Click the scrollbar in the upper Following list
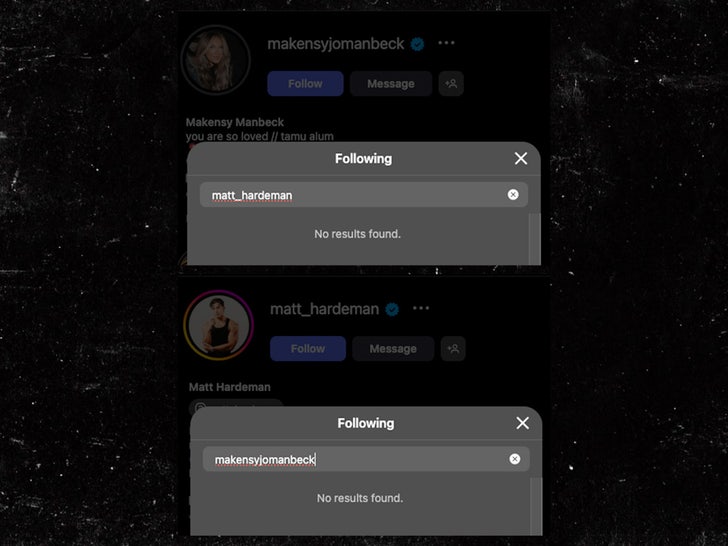 point(535,239)
